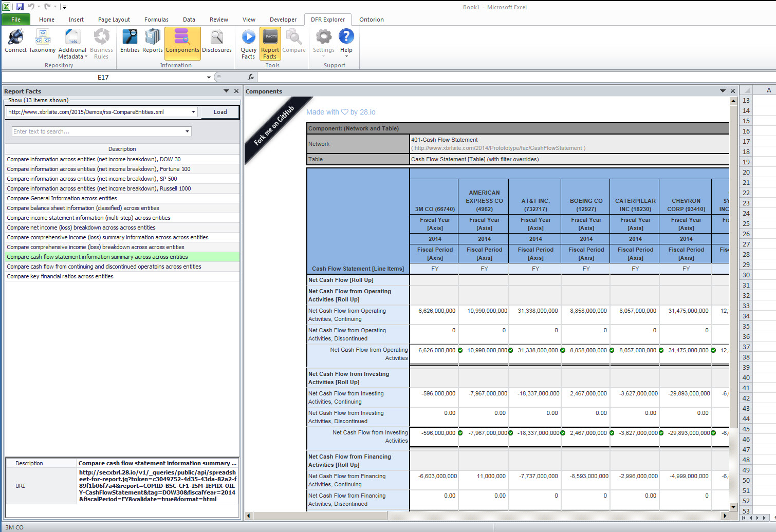
Task: Select net income breakdown Fortune 100 row
Action: pos(122,169)
